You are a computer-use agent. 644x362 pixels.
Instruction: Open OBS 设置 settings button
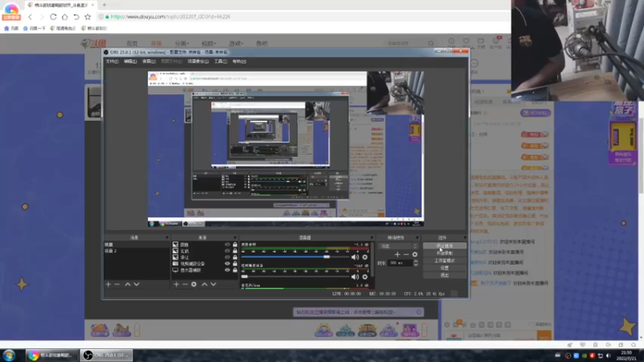click(444, 268)
